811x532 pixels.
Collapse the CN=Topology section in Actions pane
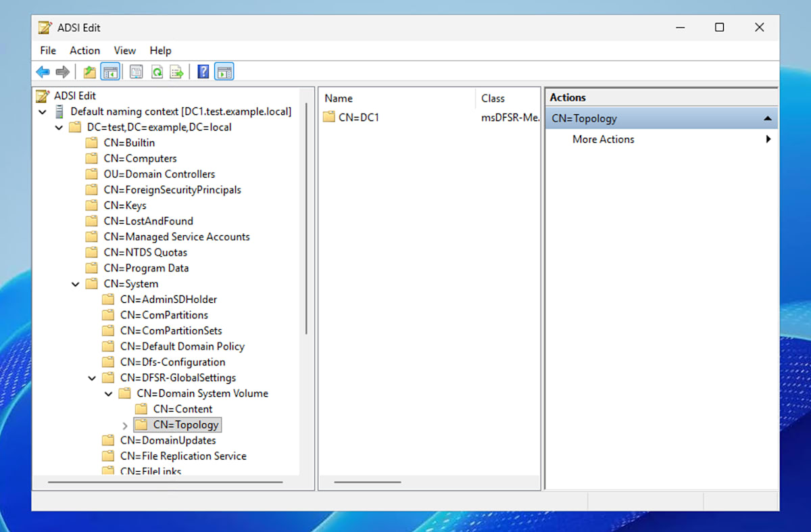767,118
